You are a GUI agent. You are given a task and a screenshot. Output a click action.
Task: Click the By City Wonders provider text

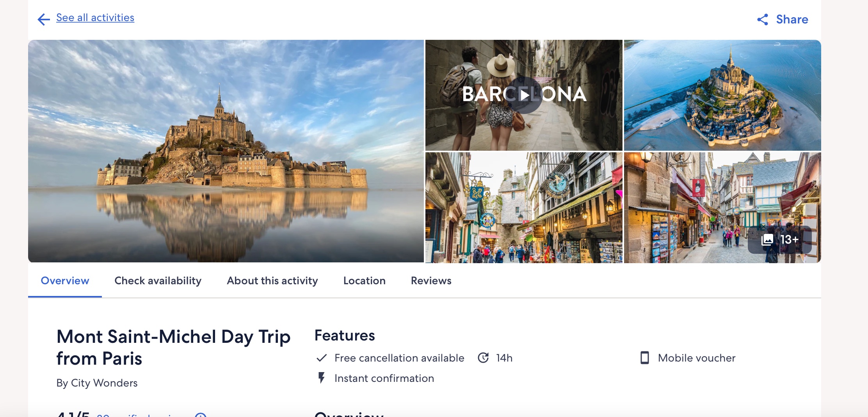(97, 383)
